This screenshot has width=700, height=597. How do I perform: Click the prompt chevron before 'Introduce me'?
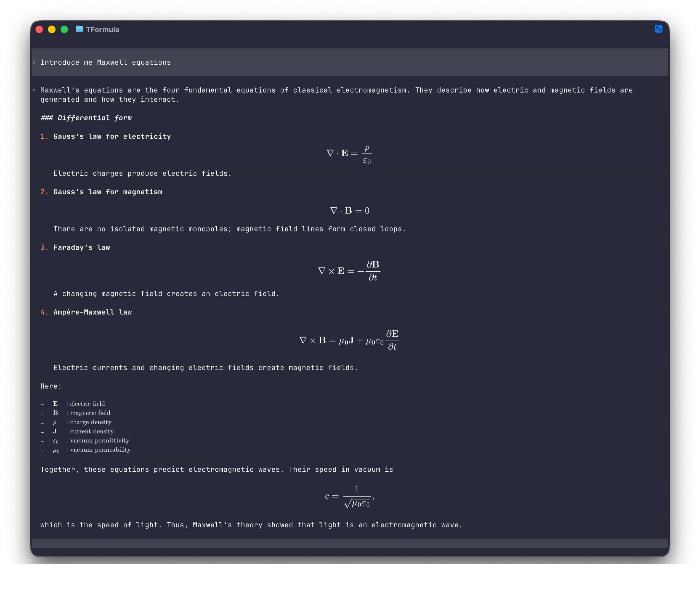(x=34, y=63)
